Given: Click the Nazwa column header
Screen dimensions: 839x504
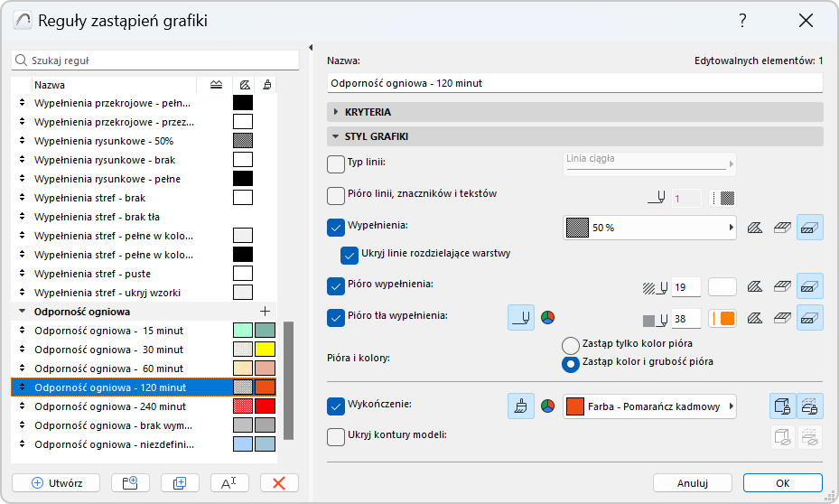Looking at the screenshot, I should pos(114,85).
